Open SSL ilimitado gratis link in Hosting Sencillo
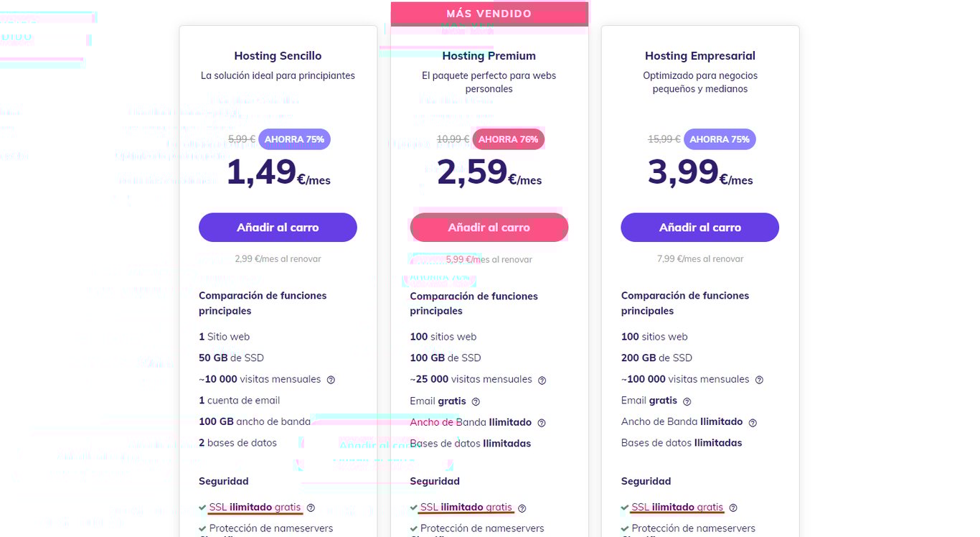980x537 pixels. coord(255,507)
